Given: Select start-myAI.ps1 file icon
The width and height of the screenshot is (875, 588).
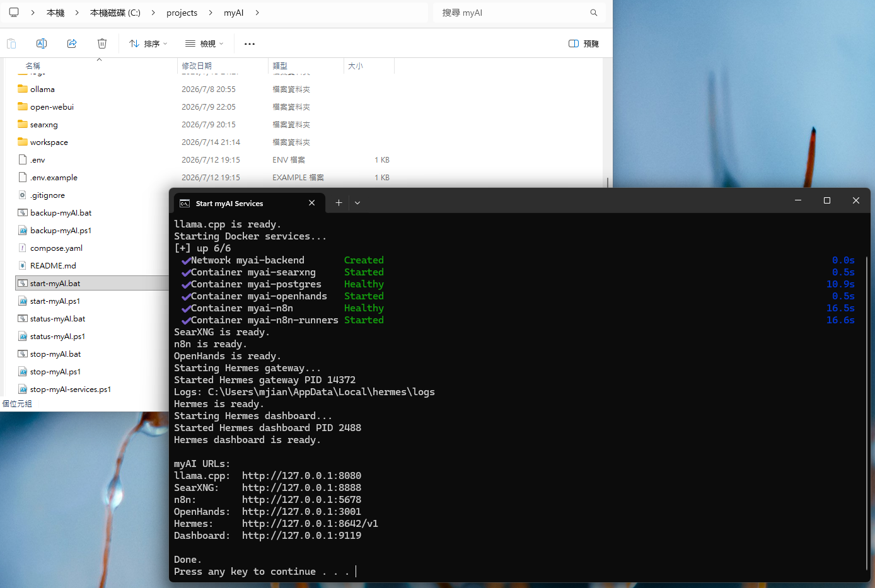Looking at the screenshot, I should pyautogui.click(x=23, y=301).
